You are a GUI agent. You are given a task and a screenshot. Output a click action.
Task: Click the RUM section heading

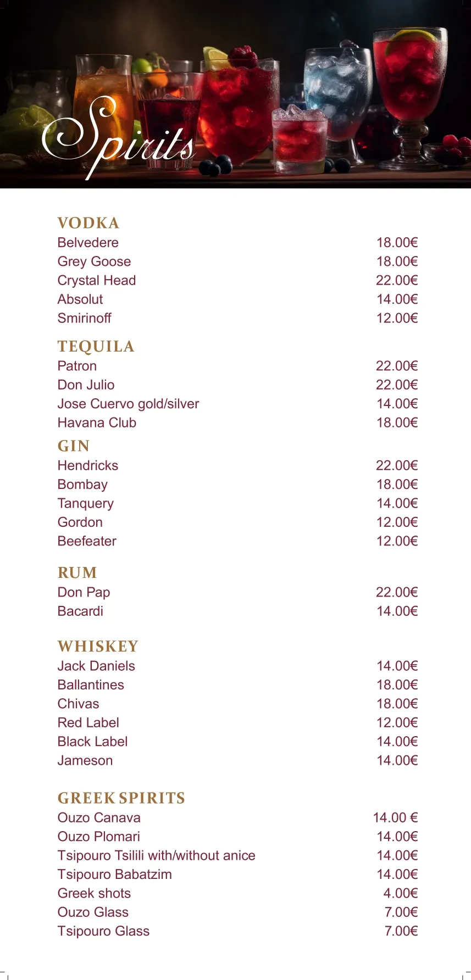pos(77,573)
